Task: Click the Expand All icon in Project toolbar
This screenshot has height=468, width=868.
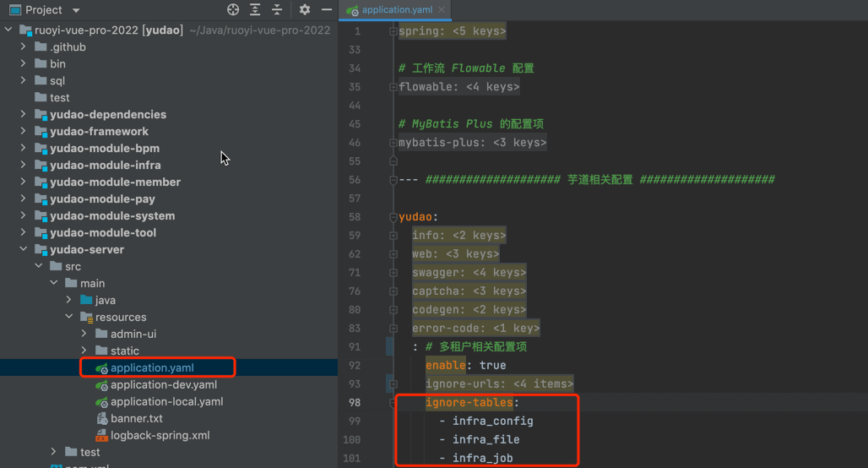Action: (x=256, y=10)
